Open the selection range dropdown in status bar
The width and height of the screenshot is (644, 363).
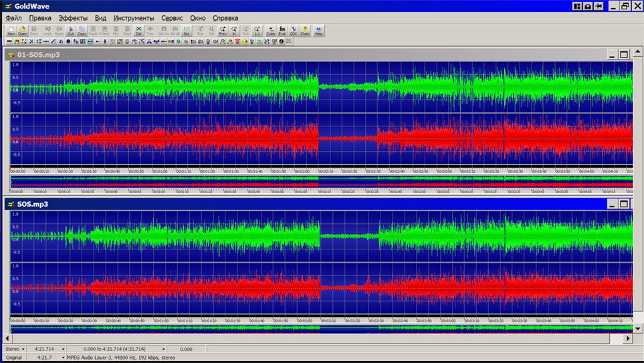[163, 349]
